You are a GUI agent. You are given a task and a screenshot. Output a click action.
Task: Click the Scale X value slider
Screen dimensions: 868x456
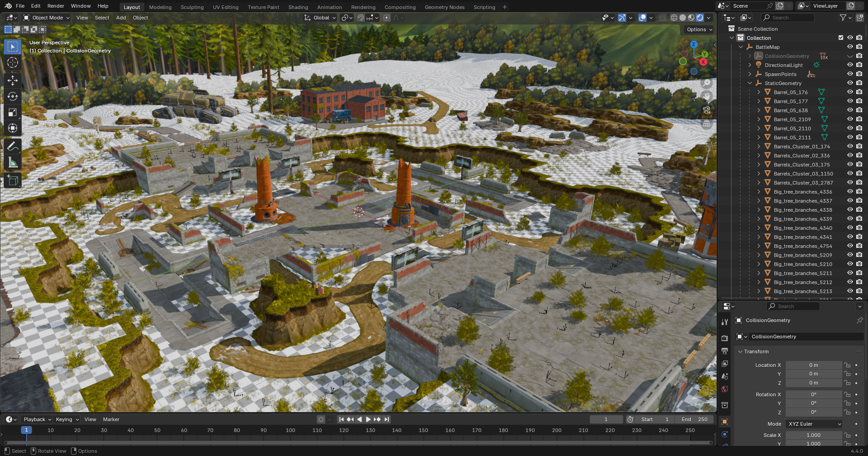813,435
